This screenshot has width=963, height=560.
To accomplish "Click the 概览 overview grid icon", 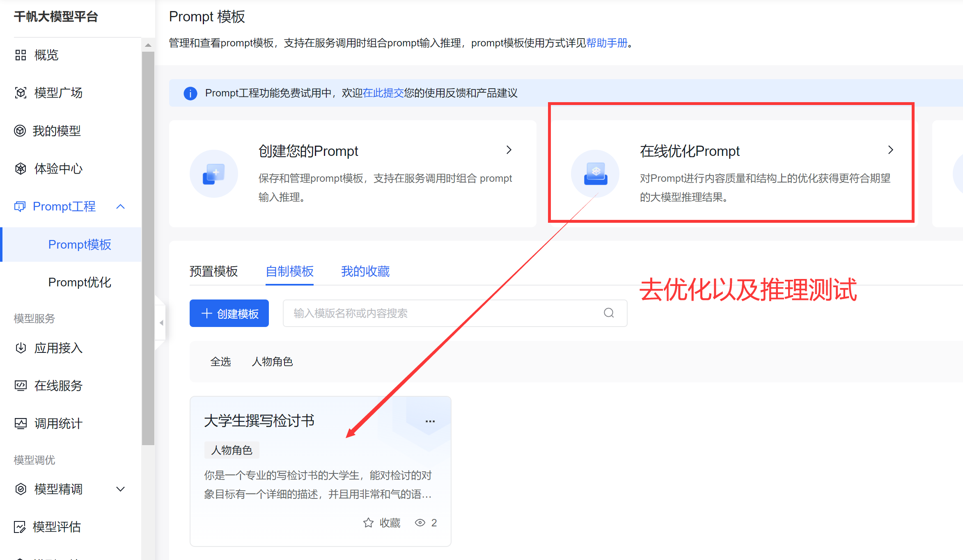I will point(21,55).
